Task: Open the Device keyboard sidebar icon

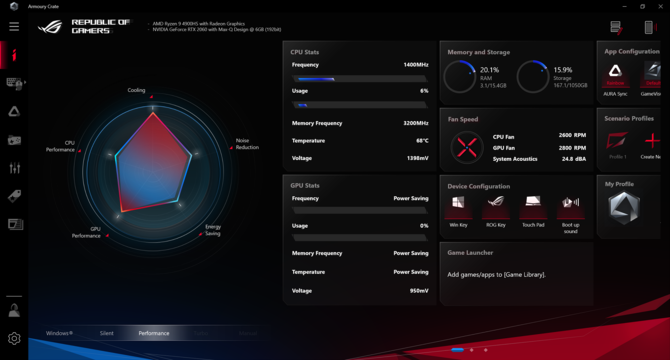Action: click(14, 83)
